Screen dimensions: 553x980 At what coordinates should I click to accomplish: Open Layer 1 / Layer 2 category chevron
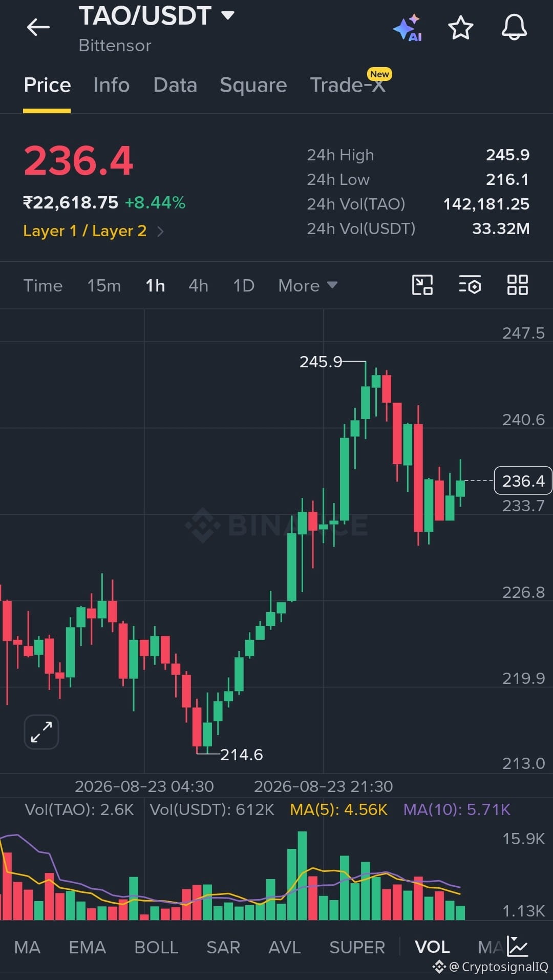160,232
